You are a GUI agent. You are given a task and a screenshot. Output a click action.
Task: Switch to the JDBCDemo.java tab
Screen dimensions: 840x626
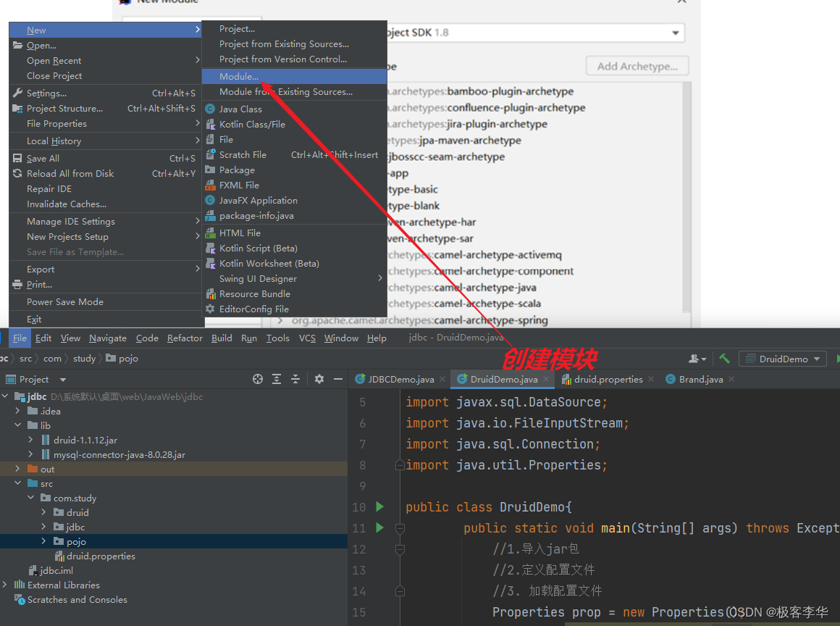(400, 379)
